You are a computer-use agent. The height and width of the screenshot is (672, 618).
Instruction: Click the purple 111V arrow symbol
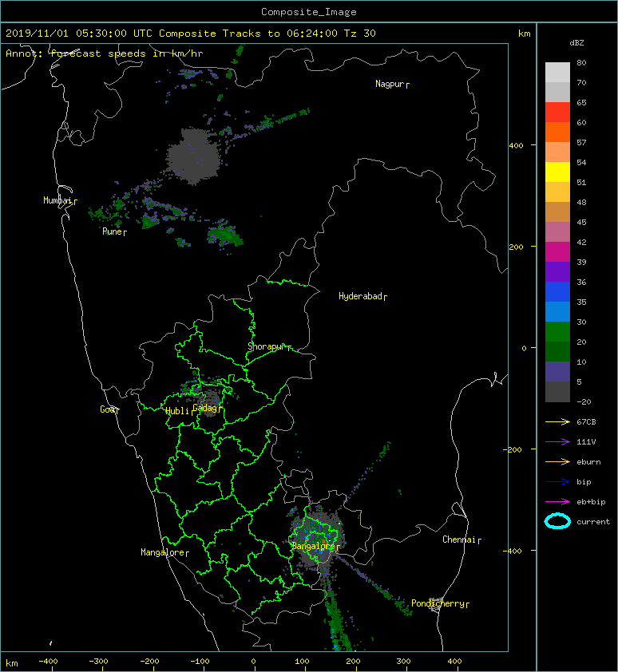point(557,442)
